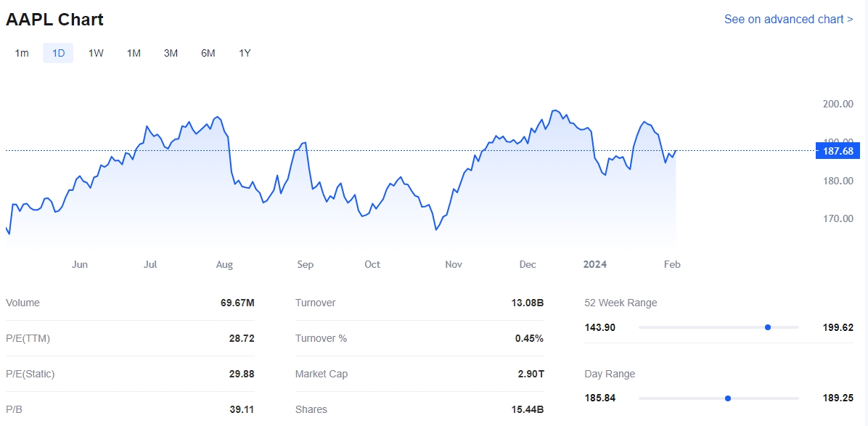Select the 1Y timeframe tab
868x426 pixels.
[x=245, y=53]
